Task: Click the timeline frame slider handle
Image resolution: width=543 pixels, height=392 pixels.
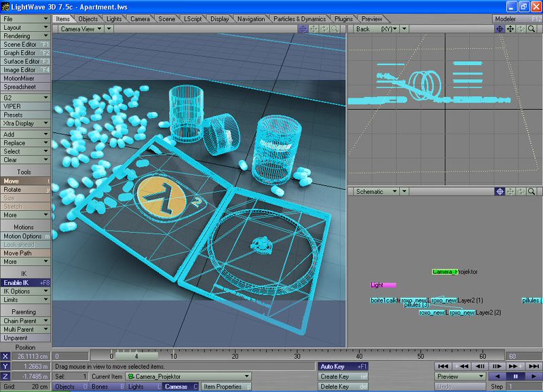Action: click(x=136, y=355)
